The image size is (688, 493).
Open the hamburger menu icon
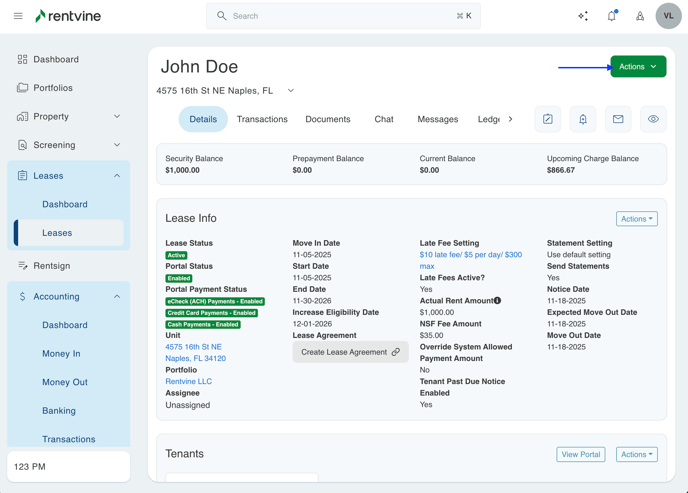tap(18, 16)
